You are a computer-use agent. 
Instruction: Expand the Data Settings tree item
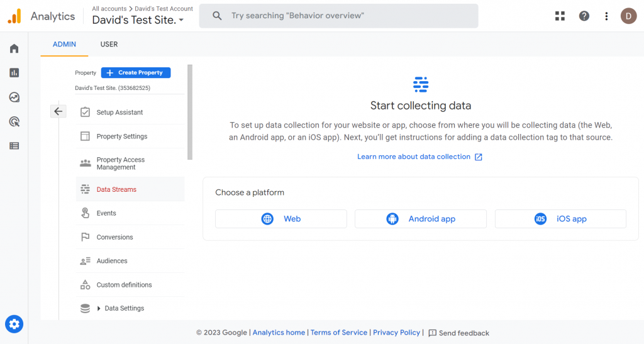tap(99, 309)
